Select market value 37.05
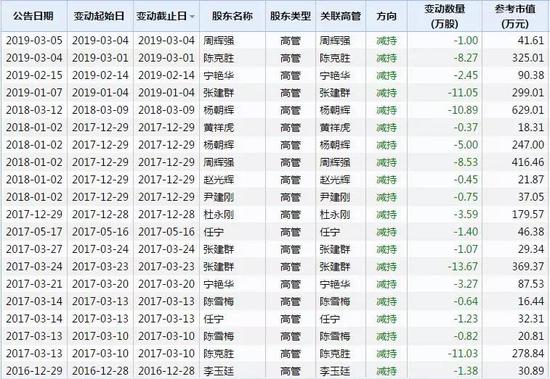 (x=531, y=197)
